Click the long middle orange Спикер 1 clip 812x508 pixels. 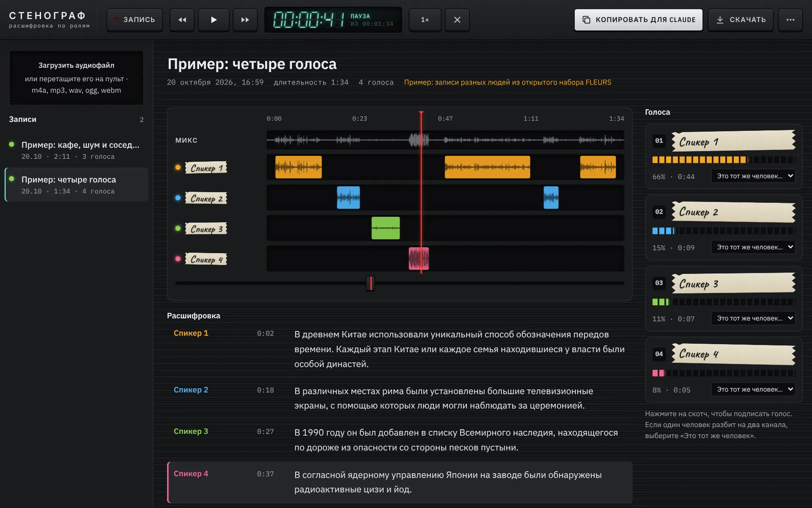487,167
